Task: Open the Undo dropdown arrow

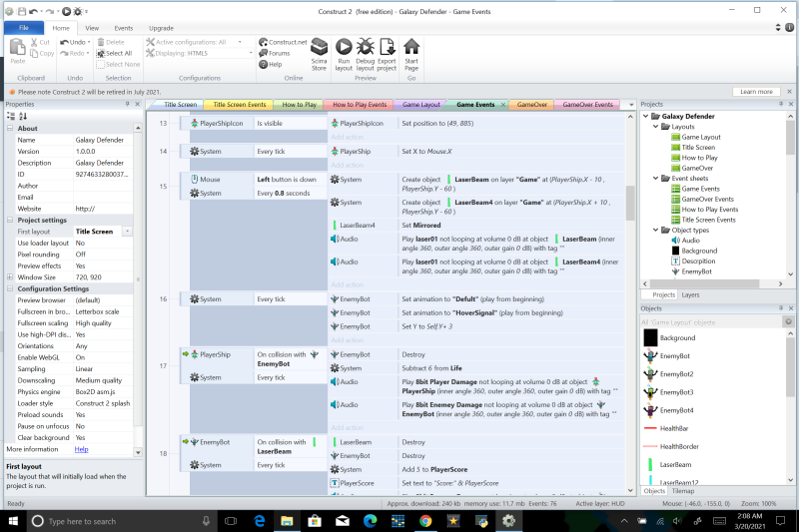Action: click(x=89, y=42)
